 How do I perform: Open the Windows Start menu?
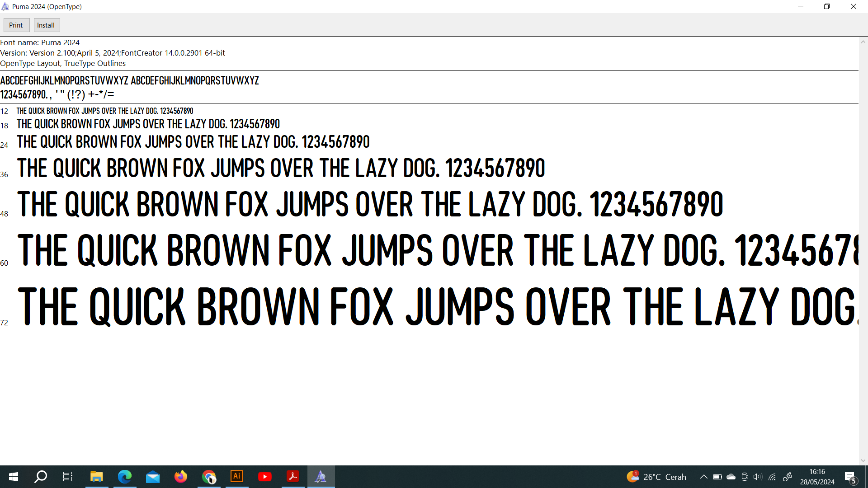point(14,477)
